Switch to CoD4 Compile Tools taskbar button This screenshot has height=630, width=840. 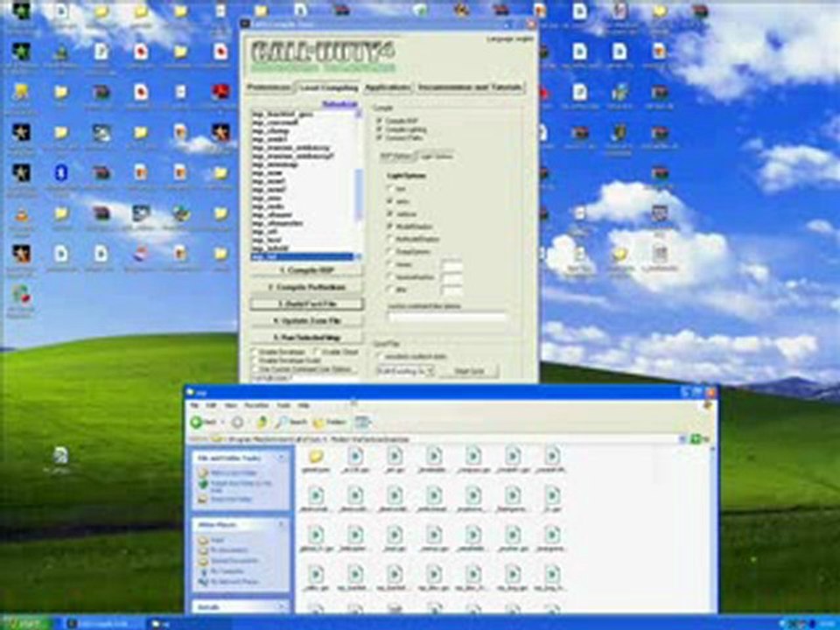(103, 624)
